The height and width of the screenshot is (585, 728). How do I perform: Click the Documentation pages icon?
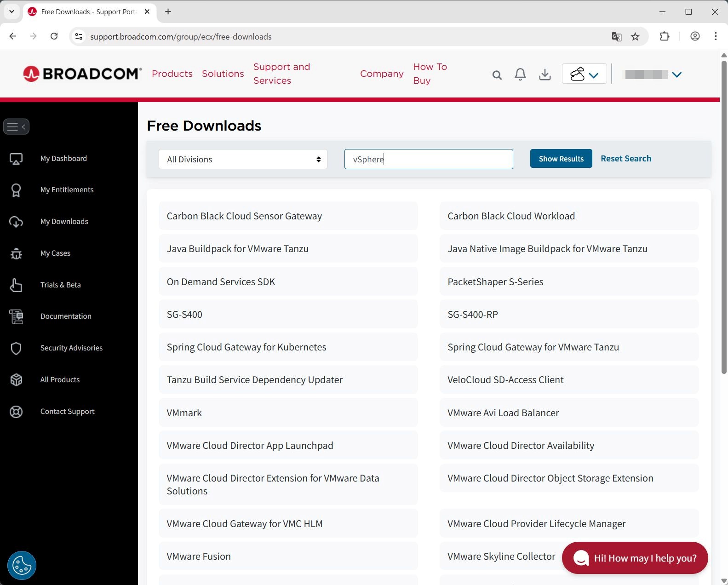coord(16,316)
